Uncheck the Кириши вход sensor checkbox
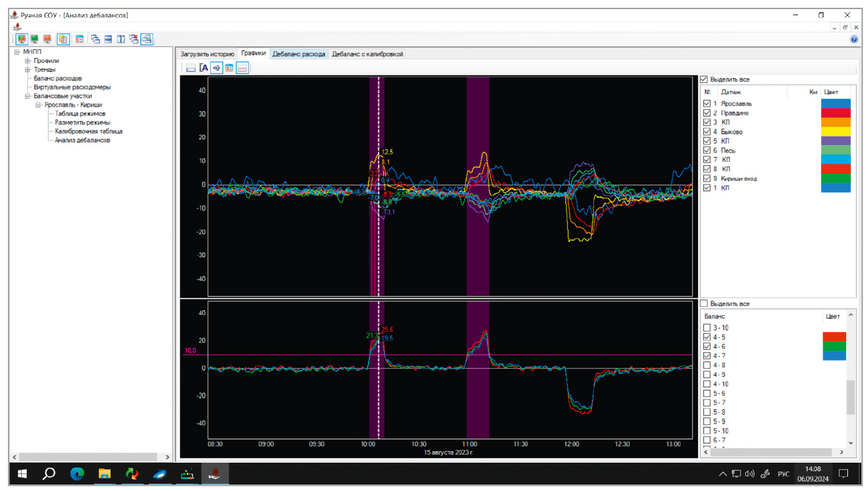The height and width of the screenshot is (490, 868). [x=706, y=179]
